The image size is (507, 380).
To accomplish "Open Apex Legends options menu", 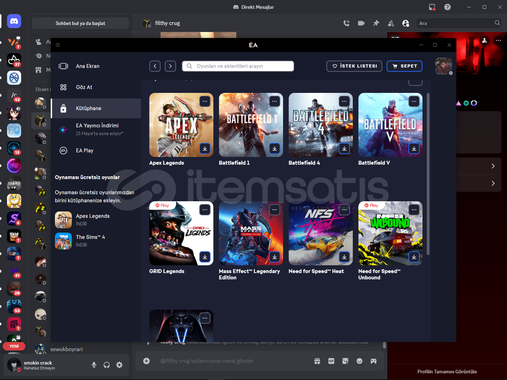I will coord(205,101).
